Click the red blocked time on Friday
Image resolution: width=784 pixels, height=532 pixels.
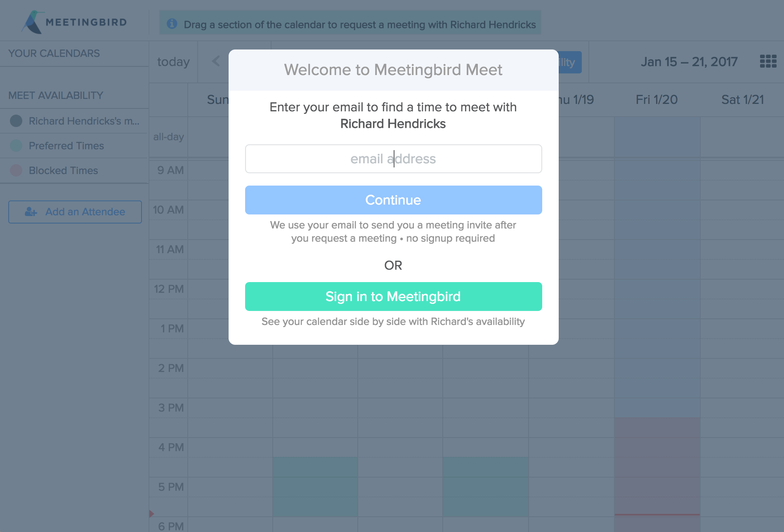click(657, 466)
